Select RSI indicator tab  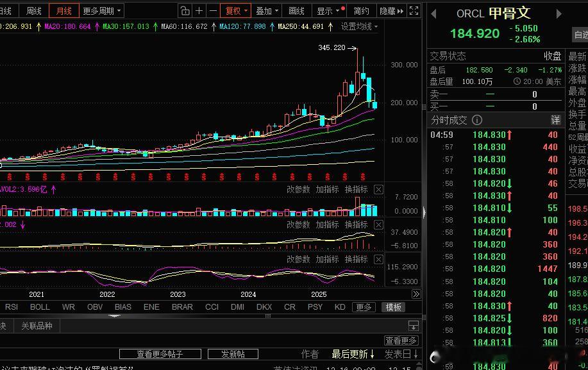12,307
